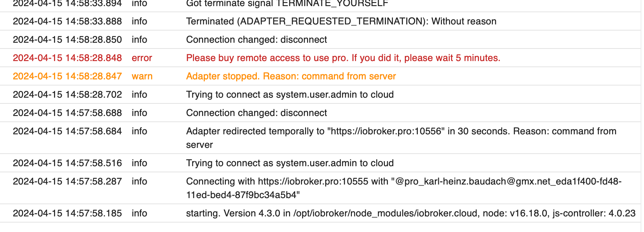
Task: Click timestamp 2024-04-15 14:57:58.185
Action: (67, 213)
